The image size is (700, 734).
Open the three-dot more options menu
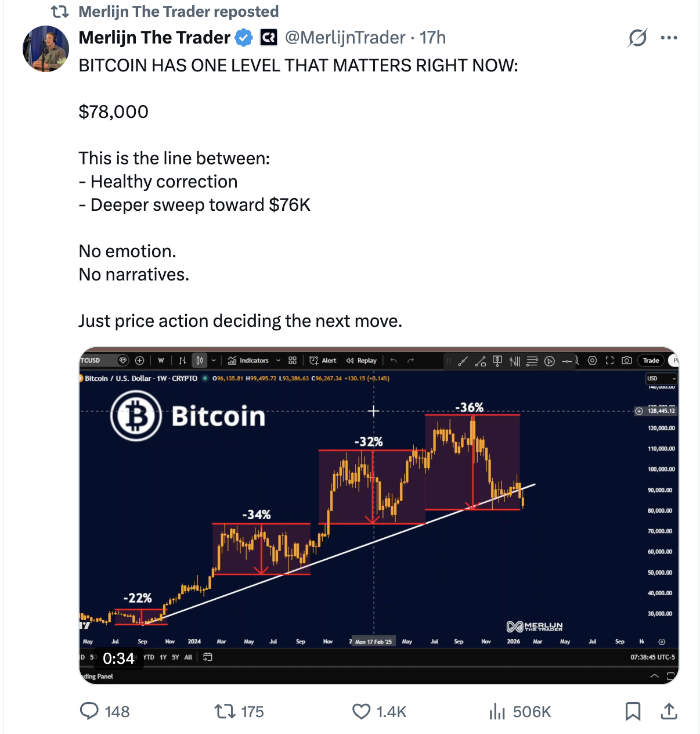669,38
